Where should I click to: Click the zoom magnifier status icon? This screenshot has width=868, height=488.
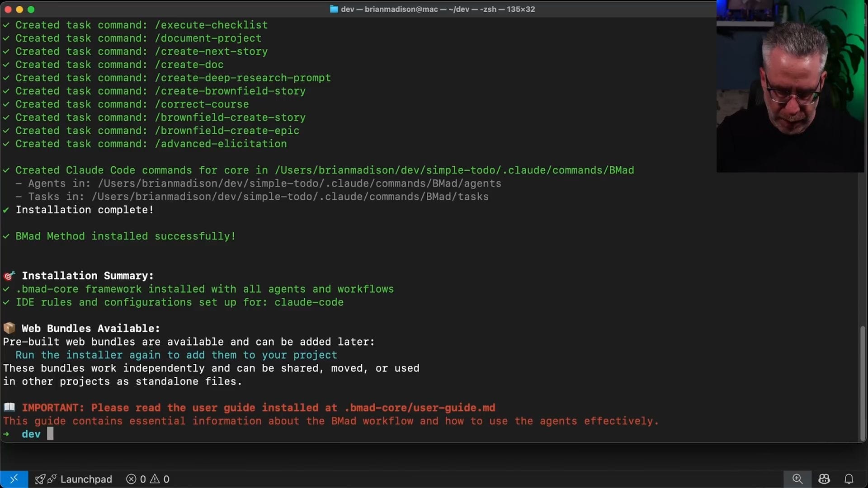tap(797, 479)
